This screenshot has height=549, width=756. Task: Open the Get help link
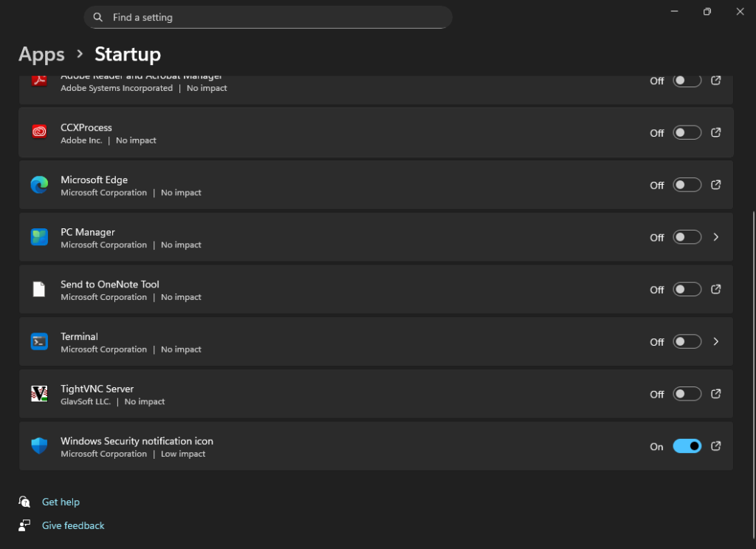(61, 502)
